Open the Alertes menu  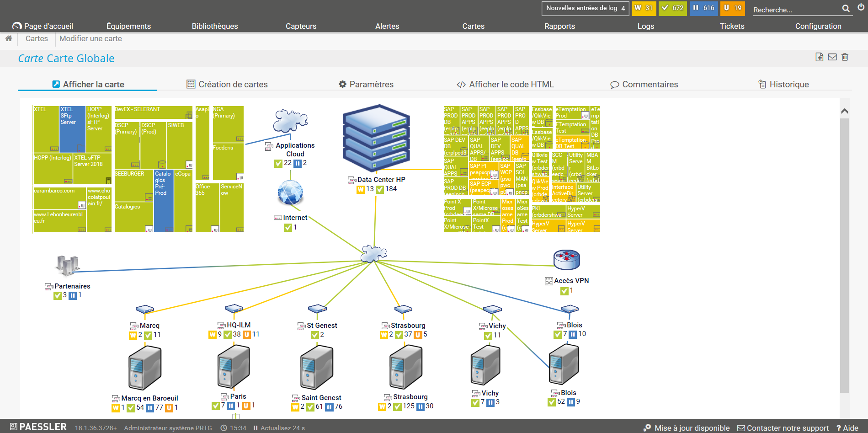pyautogui.click(x=387, y=26)
